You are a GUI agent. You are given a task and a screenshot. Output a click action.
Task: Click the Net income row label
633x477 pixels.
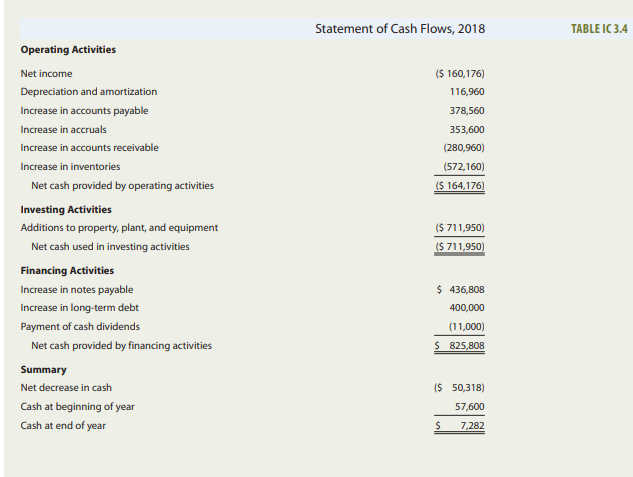click(x=46, y=73)
